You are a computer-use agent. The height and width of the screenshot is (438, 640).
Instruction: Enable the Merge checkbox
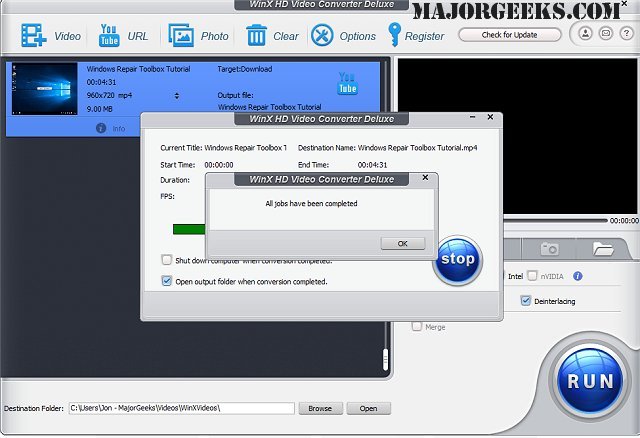[416, 327]
